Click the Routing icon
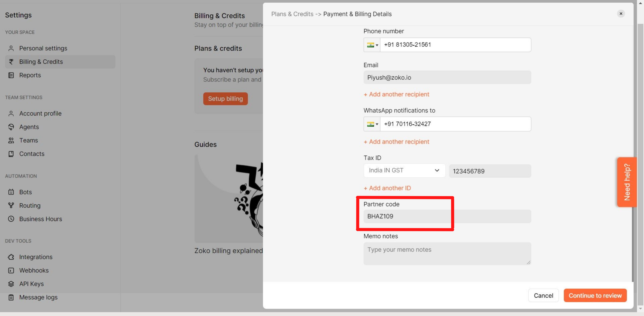Screen dimensions: 644x316 click(x=11, y=205)
